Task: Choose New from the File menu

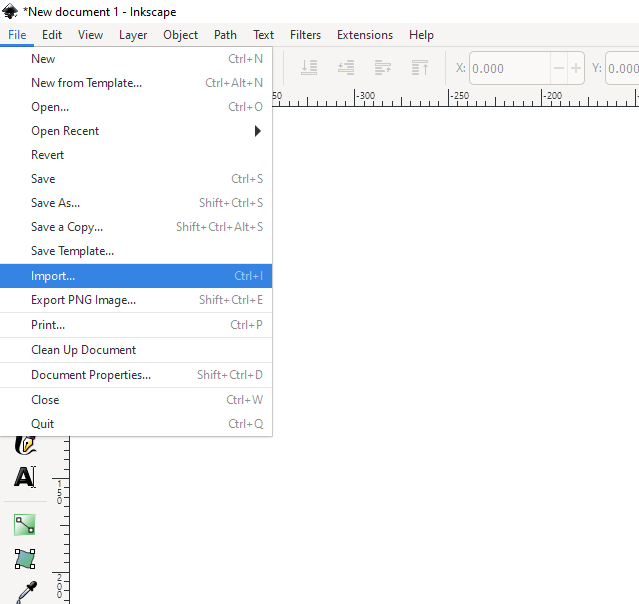Action: [136, 59]
